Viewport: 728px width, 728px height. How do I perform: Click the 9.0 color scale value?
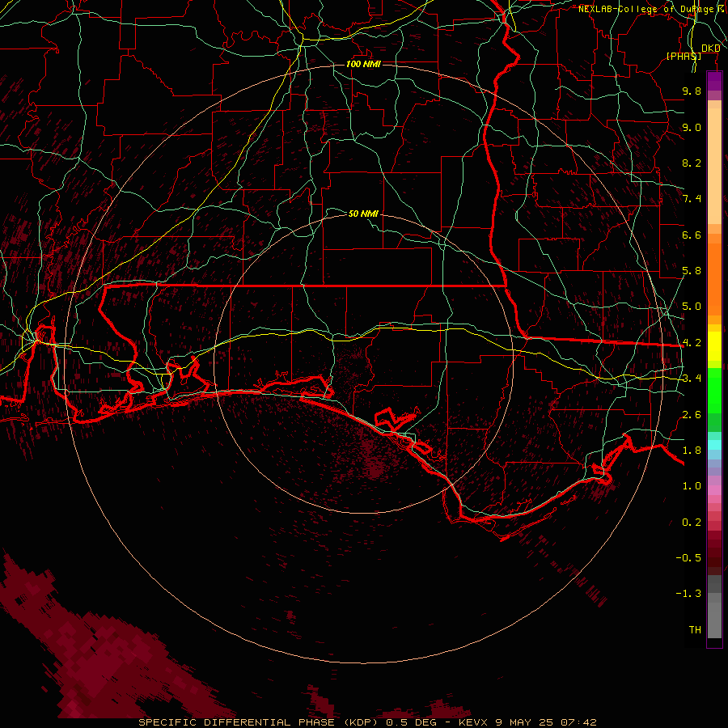coord(692,127)
